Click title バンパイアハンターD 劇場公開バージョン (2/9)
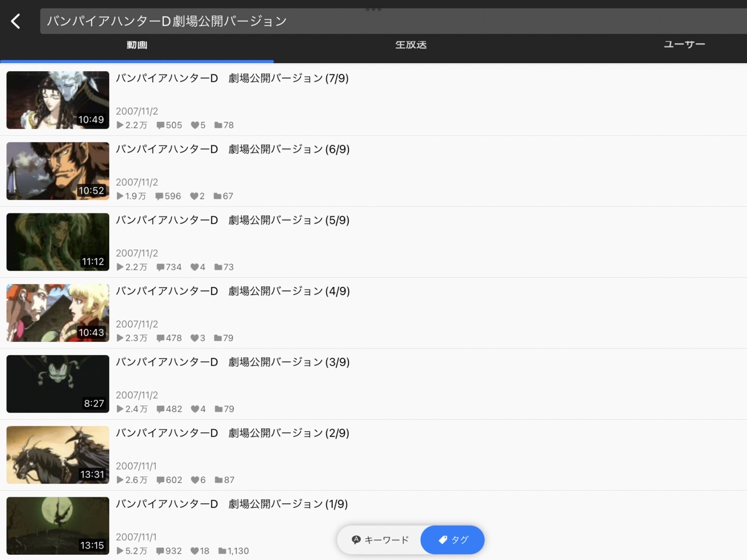Screen dimensions: 747x560 232,433
